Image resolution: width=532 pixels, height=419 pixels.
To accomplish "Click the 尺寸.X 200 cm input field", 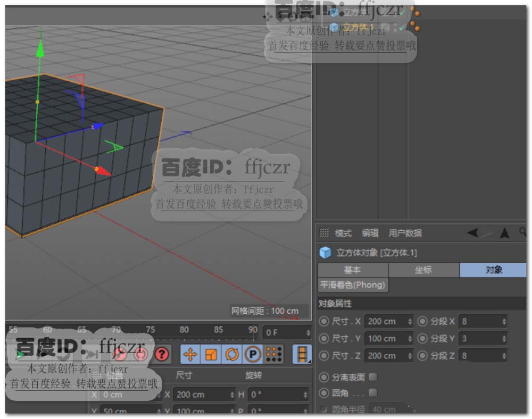I will coord(388,321).
